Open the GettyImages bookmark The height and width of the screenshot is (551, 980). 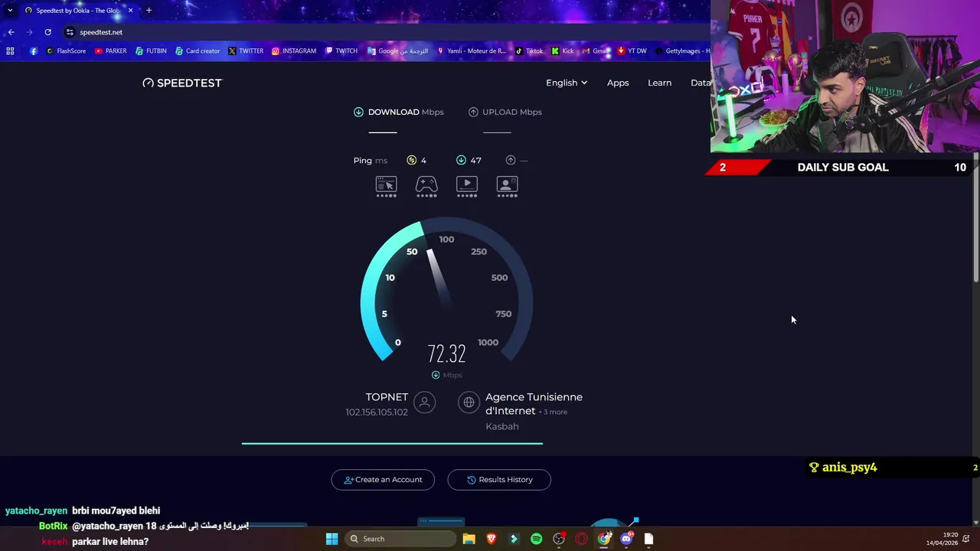pyautogui.click(x=683, y=51)
